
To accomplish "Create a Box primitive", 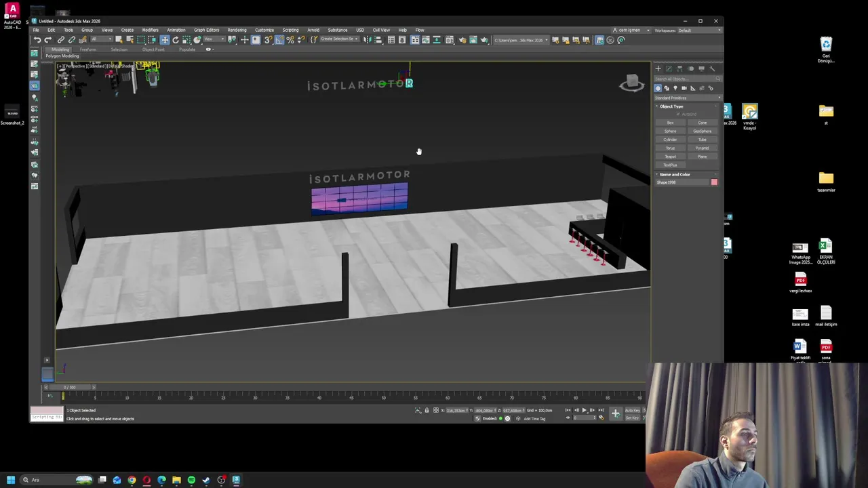I will coord(670,123).
